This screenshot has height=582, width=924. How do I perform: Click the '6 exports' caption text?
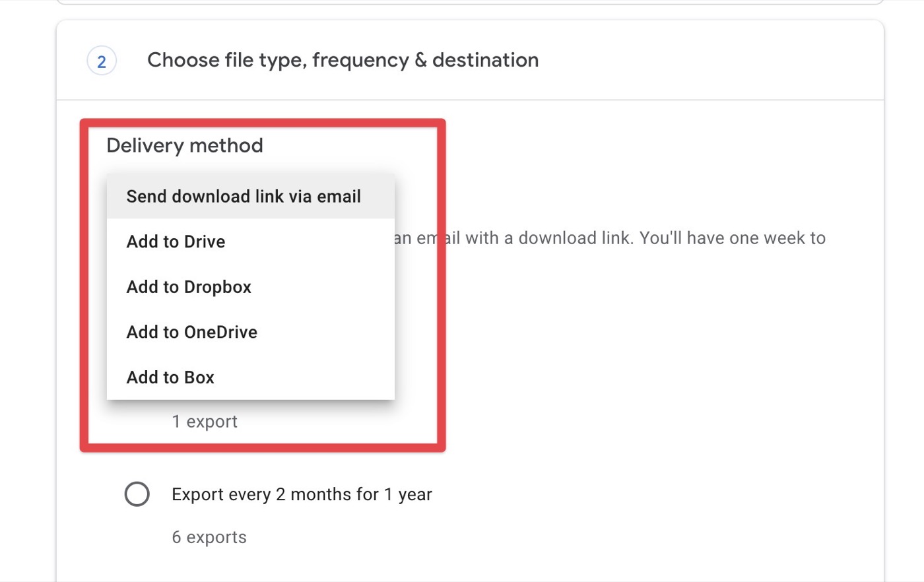209,537
